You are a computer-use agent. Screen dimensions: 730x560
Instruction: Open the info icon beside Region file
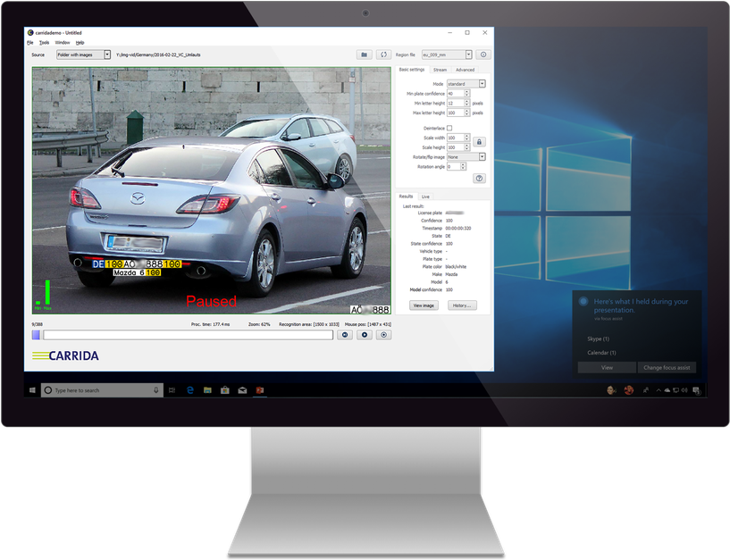point(482,54)
